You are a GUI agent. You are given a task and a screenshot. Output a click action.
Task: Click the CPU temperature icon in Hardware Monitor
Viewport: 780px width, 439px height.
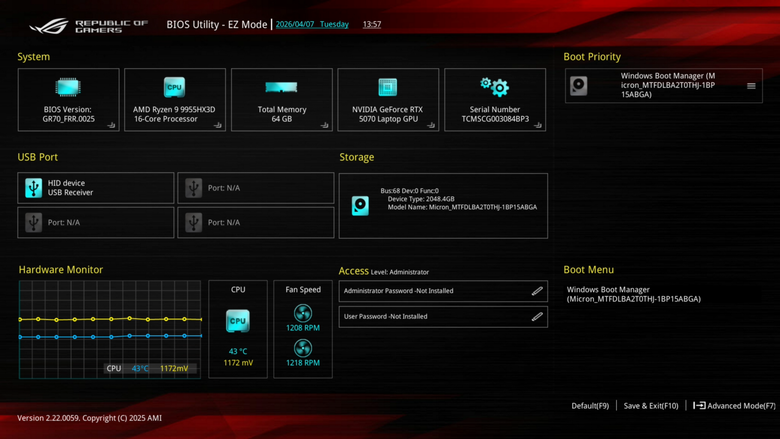point(238,321)
